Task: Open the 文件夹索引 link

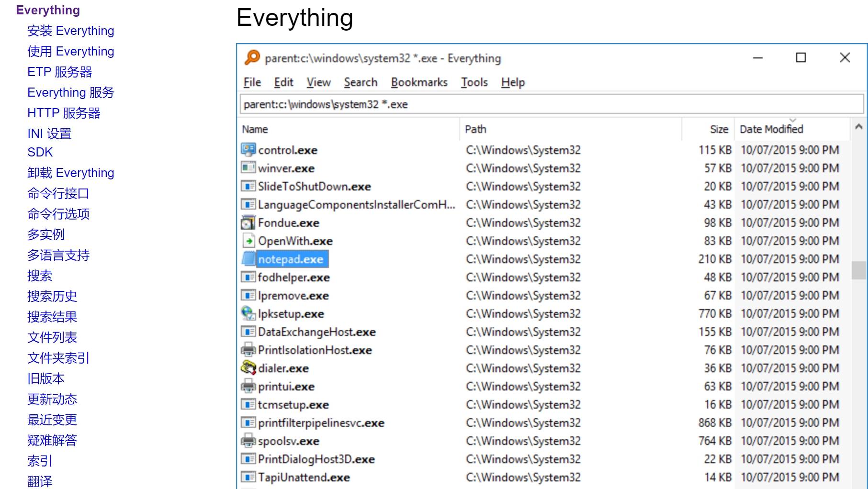Action: point(58,358)
